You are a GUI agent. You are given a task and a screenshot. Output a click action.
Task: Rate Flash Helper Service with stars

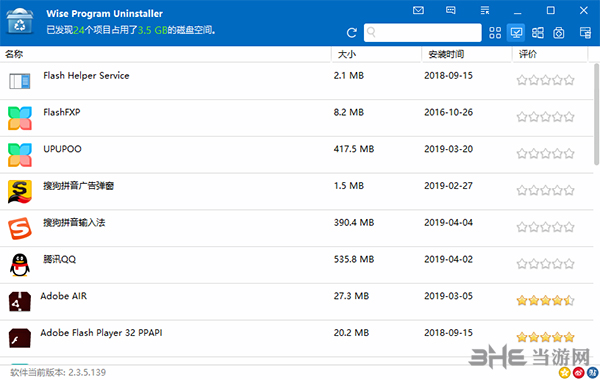pos(545,80)
